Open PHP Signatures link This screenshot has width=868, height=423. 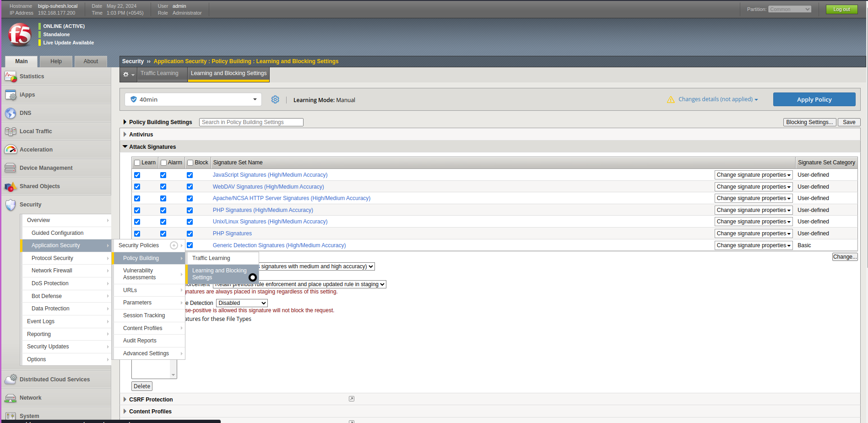(232, 233)
